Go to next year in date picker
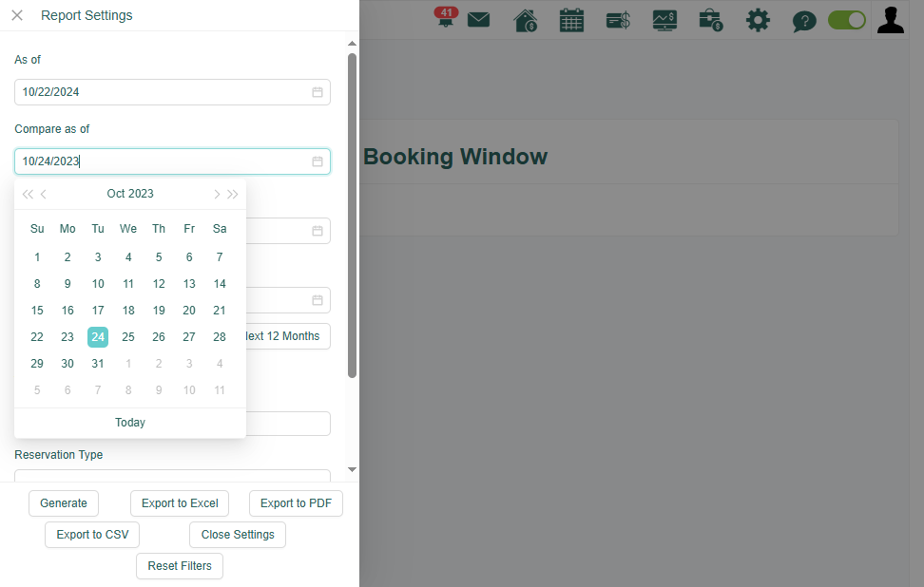This screenshot has width=924, height=587. click(233, 195)
